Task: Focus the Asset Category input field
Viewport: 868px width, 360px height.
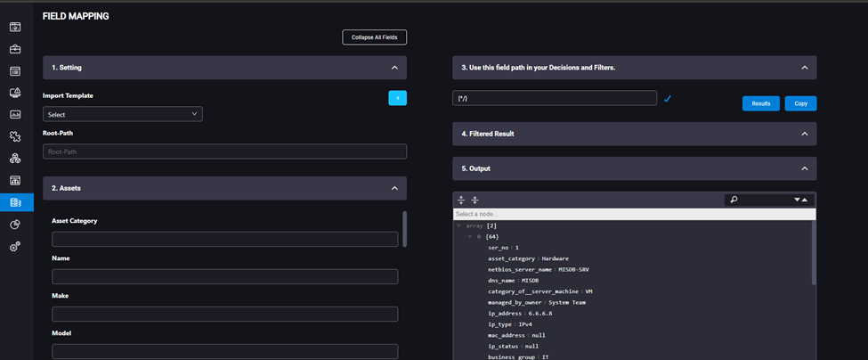Action: tap(224, 240)
